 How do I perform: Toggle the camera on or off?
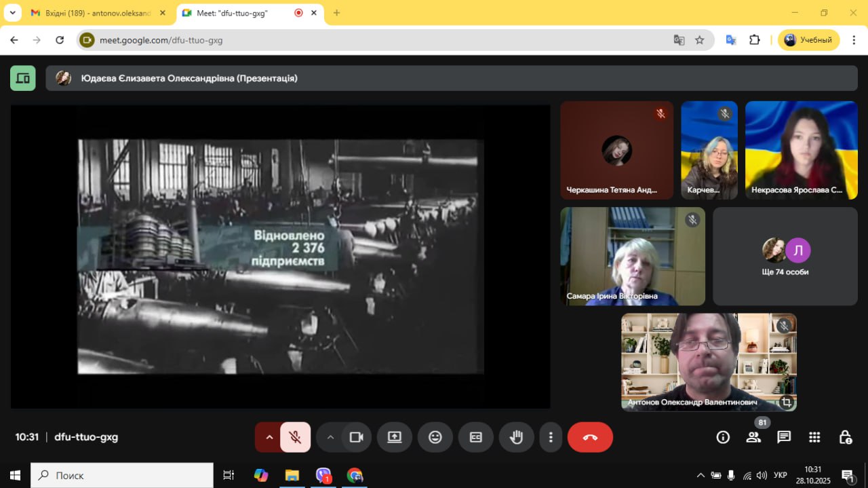[x=357, y=437]
